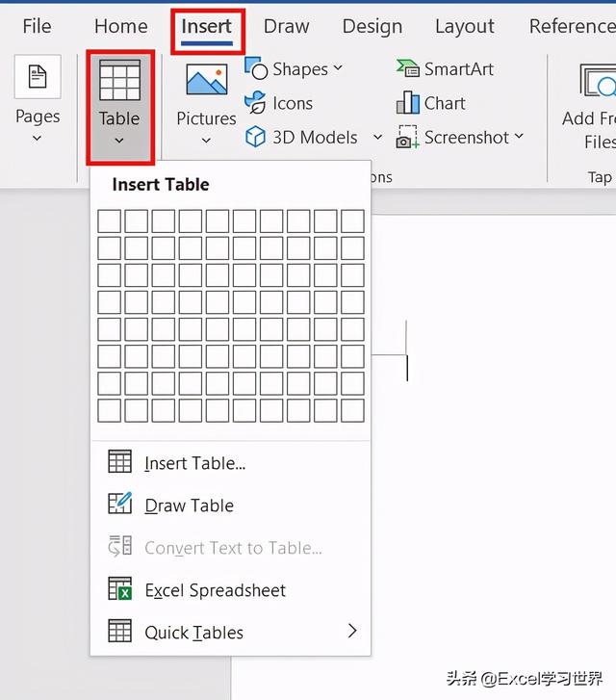Click the Pages icon
This screenshot has width=616, height=700.
[38, 79]
